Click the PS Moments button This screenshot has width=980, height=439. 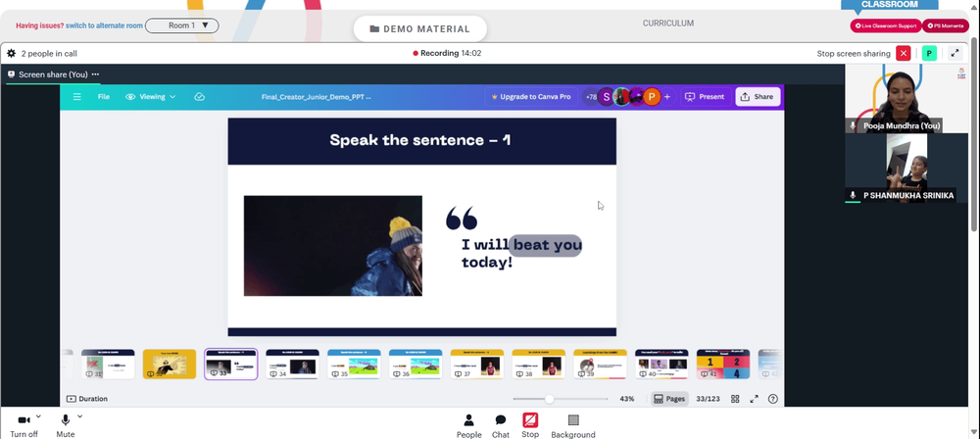946,25
